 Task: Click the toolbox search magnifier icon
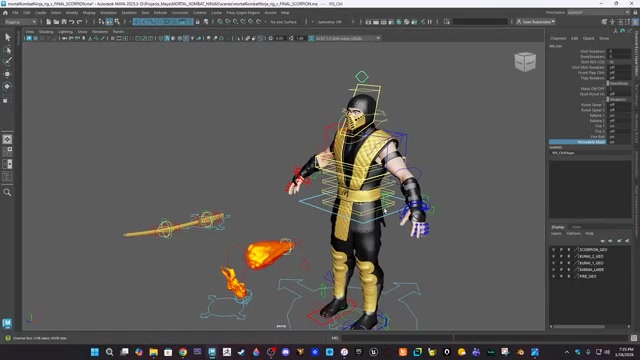[7, 192]
